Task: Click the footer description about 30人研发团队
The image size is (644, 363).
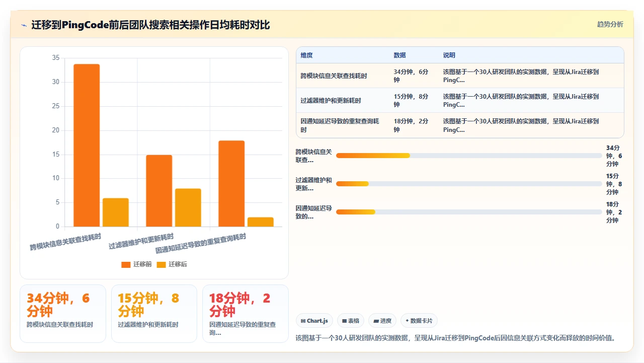Action: tap(455, 338)
